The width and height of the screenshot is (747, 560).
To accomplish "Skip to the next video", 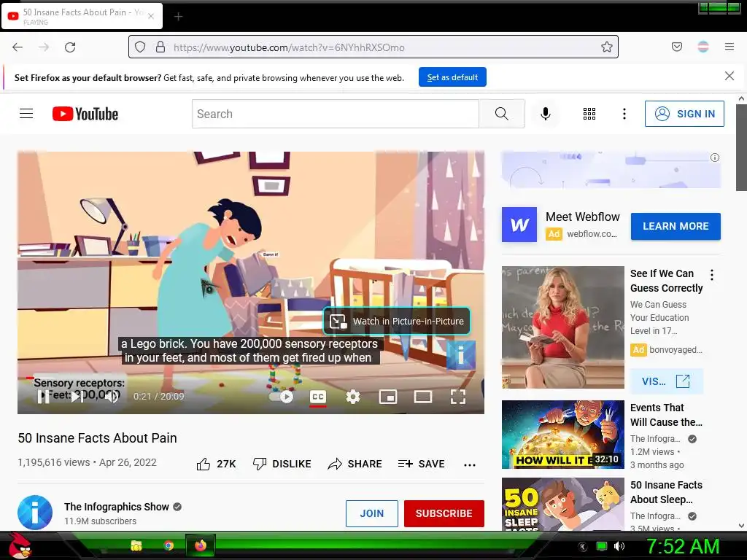I will (77, 396).
